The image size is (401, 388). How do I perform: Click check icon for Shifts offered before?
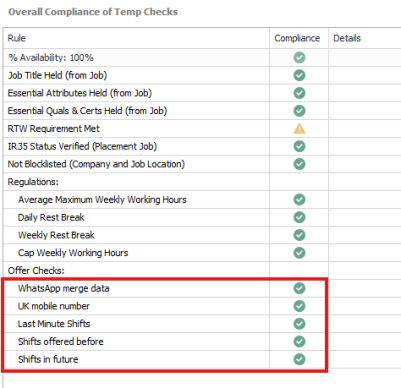(299, 341)
